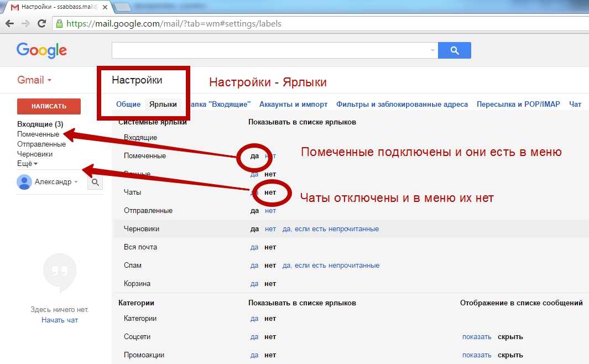This screenshot has width=589, height=364.
Task: Click the green padlock in the address bar
Action: coord(60,24)
